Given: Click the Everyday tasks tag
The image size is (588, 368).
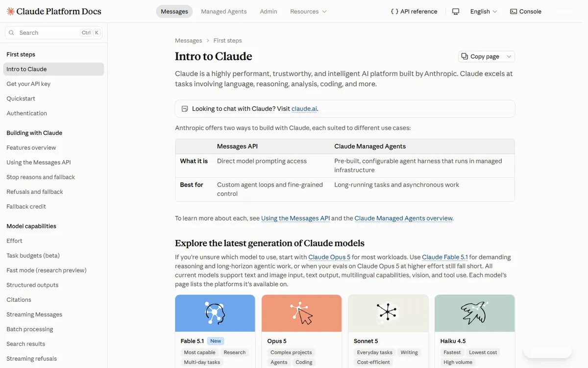Looking at the screenshot, I should click(x=375, y=352).
